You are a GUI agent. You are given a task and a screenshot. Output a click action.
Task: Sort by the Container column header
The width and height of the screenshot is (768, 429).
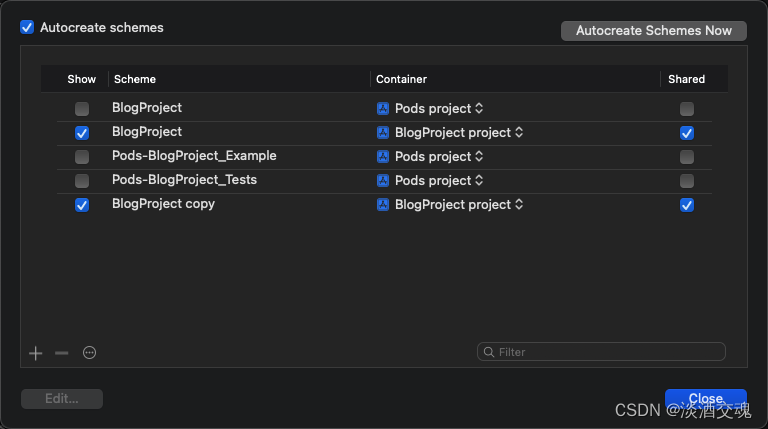point(401,79)
